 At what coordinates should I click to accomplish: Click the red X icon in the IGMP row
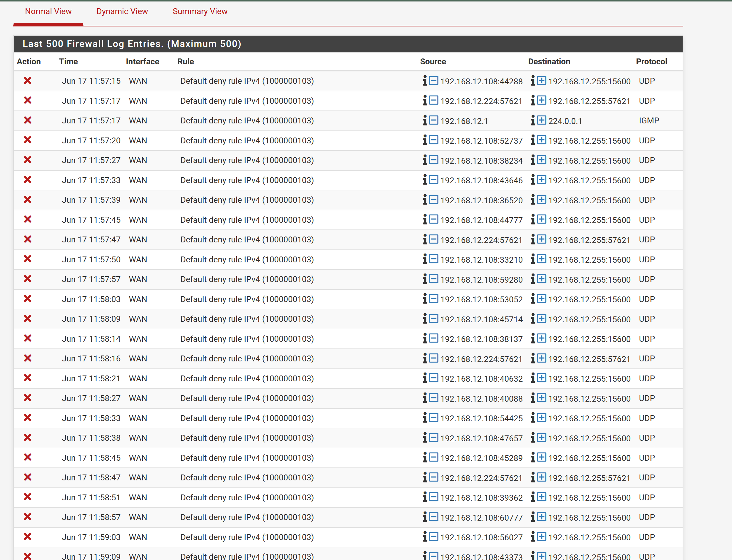(28, 120)
